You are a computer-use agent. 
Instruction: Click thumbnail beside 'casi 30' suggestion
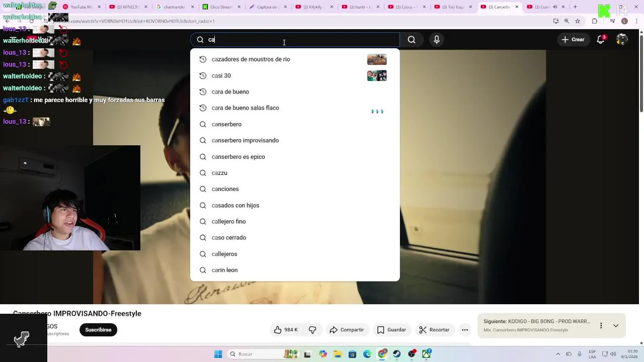[377, 75]
